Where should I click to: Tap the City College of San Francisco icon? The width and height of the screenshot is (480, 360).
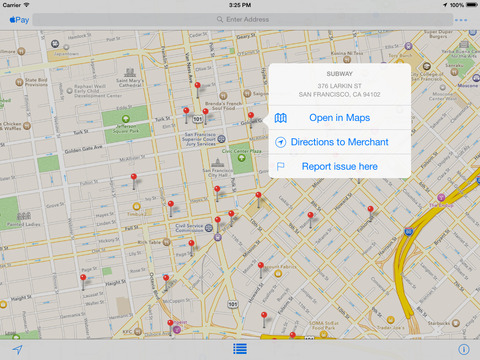pos(427,66)
